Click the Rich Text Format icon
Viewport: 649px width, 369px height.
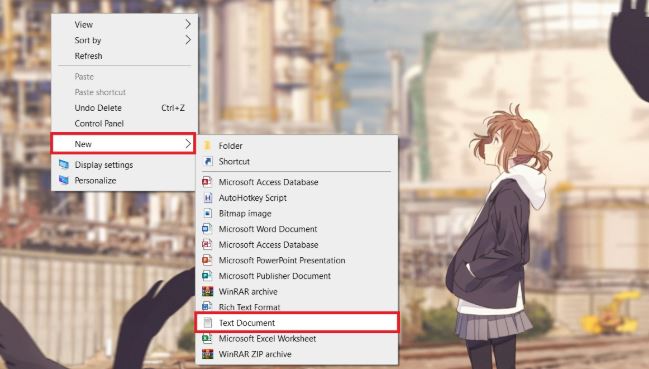pos(207,307)
